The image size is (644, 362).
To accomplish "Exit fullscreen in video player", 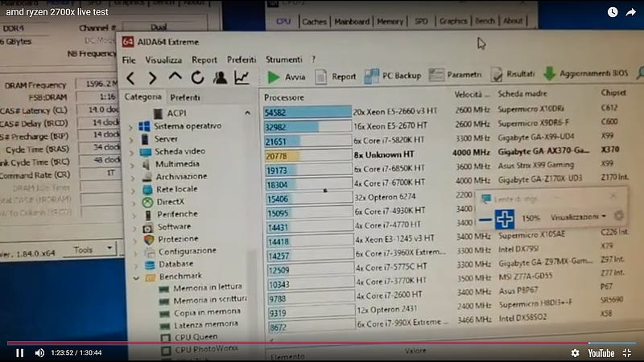I will pyautogui.click(x=627, y=353).
